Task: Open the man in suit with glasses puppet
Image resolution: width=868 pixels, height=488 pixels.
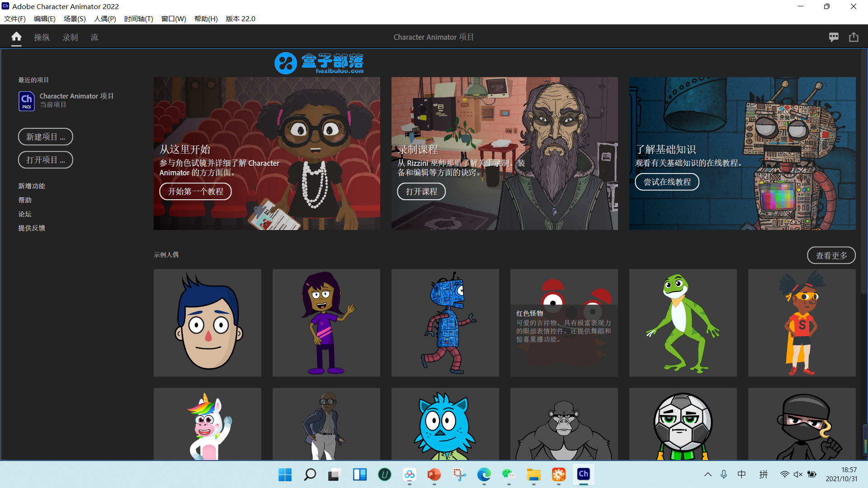Action: click(326, 424)
